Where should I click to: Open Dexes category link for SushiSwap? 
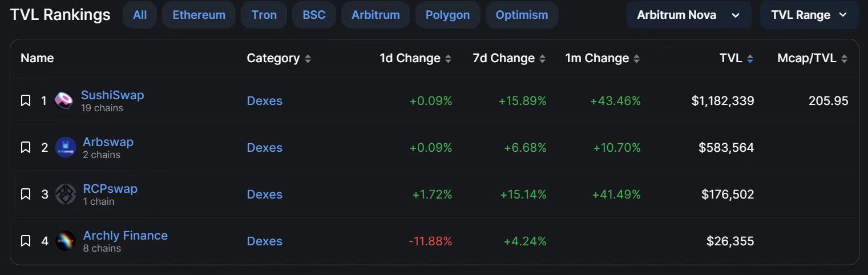pos(264,101)
